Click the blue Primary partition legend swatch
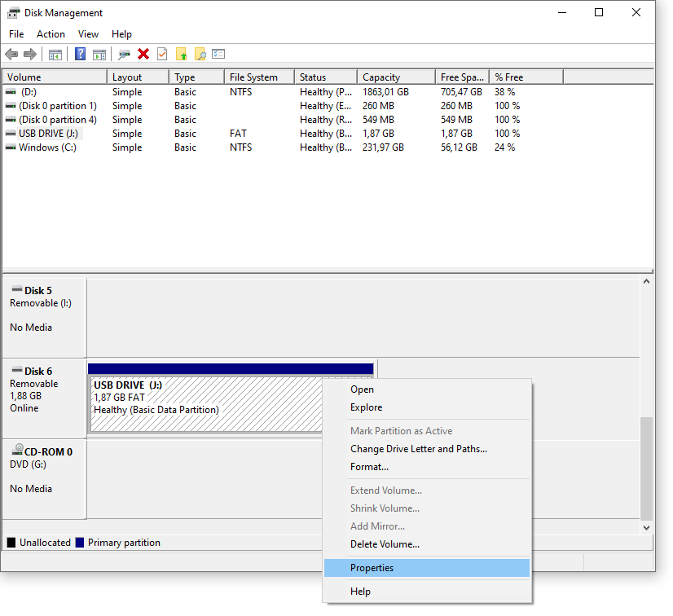Screen dimensions: 673x616 tap(80, 543)
